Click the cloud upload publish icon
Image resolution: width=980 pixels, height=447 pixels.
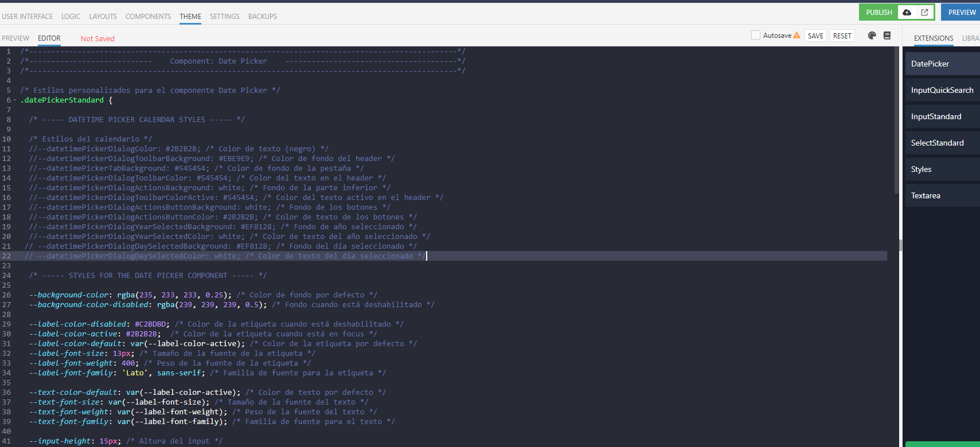tap(907, 12)
